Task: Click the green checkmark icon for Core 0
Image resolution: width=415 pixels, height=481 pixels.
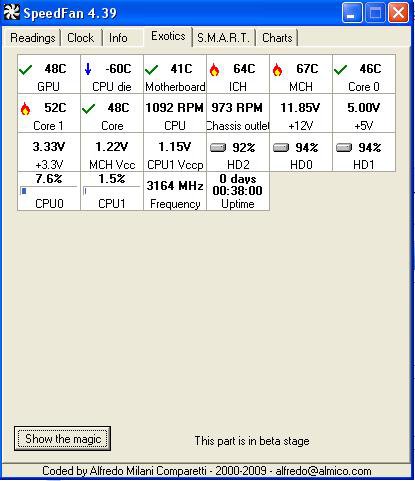Action: (x=341, y=70)
